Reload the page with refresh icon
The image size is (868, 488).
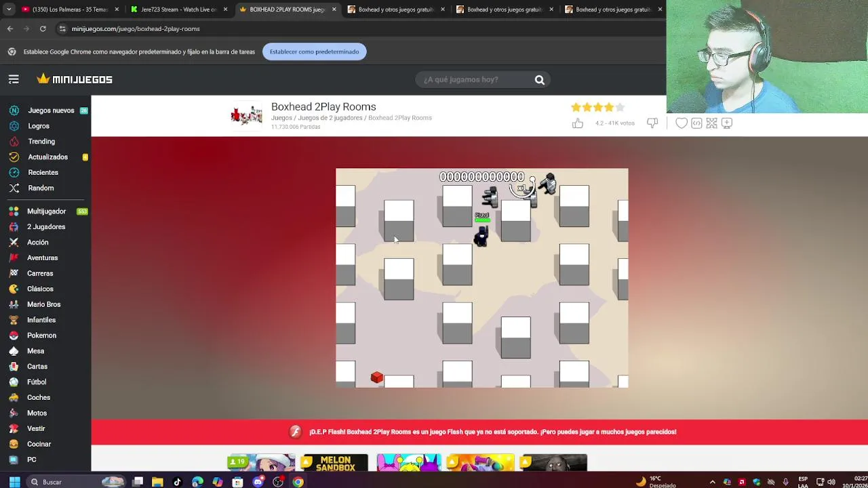click(x=43, y=28)
